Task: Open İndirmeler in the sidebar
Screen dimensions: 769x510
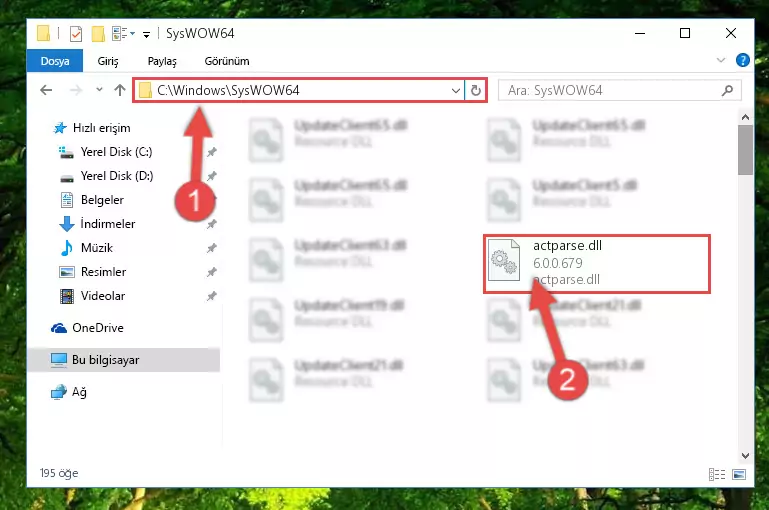Action: [107, 224]
